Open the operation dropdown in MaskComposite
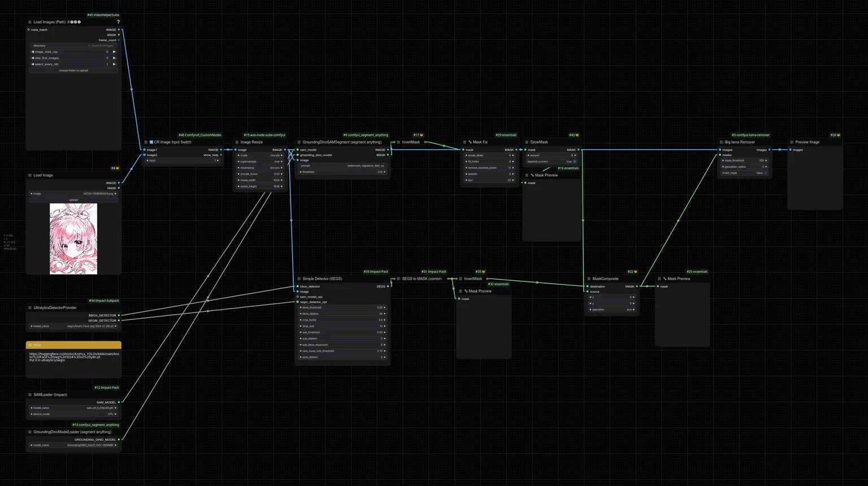 point(612,310)
